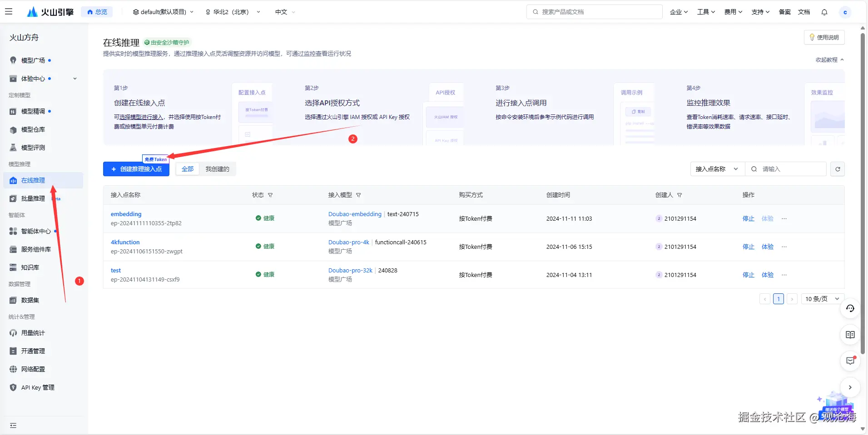Open the 中文 language dropdown
The width and height of the screenshot is (868, 435).
click(x=285, y=12)
